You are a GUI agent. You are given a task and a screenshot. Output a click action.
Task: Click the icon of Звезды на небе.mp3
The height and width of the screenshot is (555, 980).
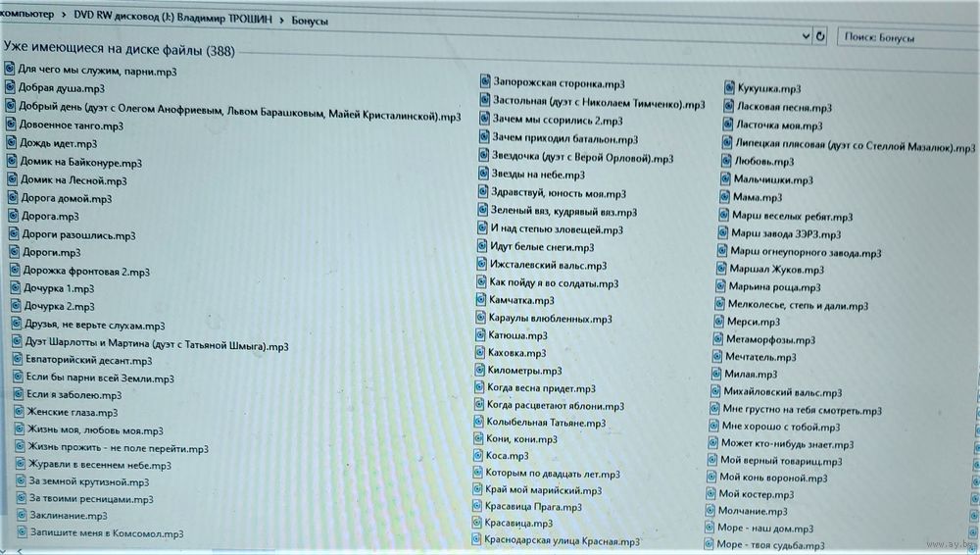tap(483, 174)
